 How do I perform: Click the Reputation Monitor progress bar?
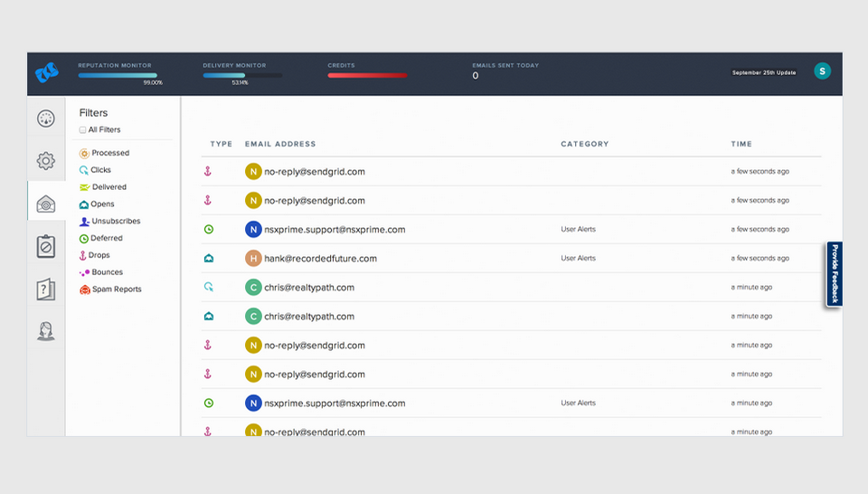[118, 75]
